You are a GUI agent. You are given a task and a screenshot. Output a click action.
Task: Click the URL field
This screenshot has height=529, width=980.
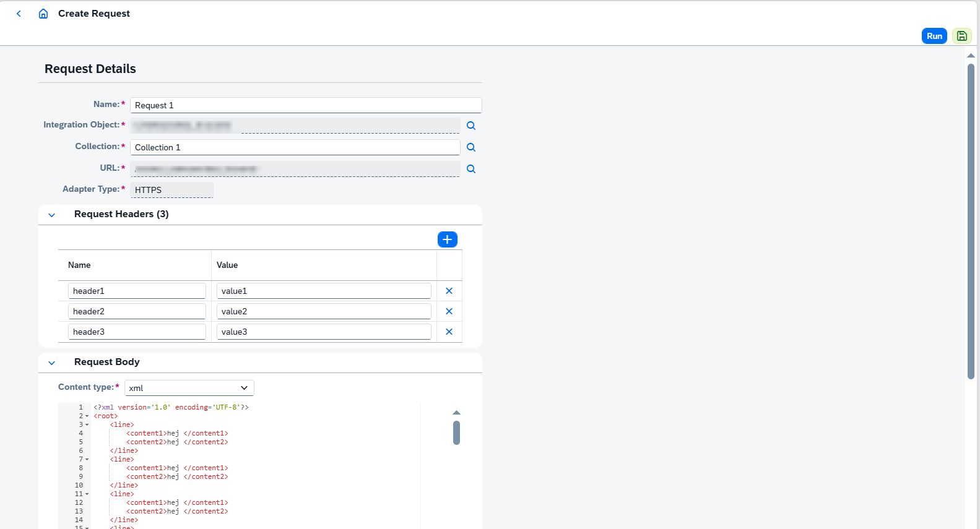point(295,169)
